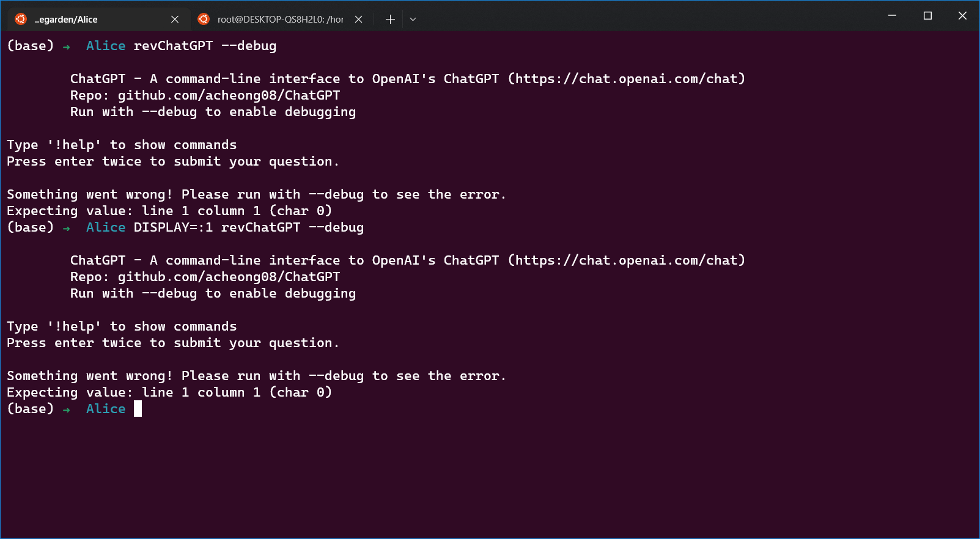Image resolution: width=980 pixels, height=539 pixels.
Task: Click the Alice prompt text on the bottom line
Action: (x=105, y=408)
